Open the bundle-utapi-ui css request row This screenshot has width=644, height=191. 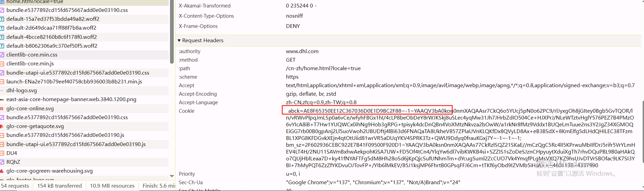(x=84, y=73)
